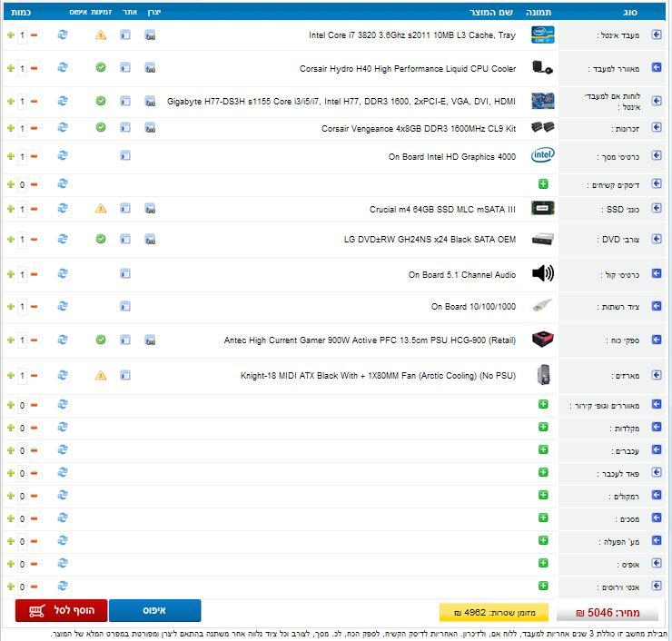The image size is (672, 641).
Task: Expand the Intel processor (מעבד אינטל) category arrow
Action: [657, 35]
